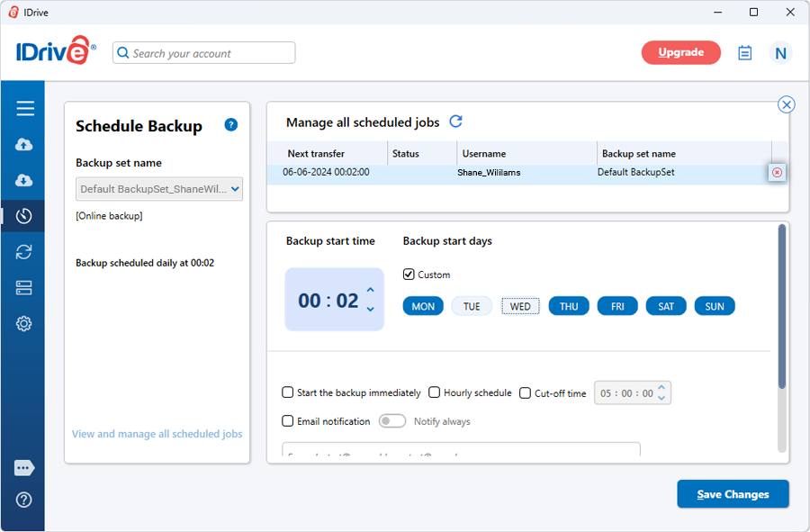Uncheck the Custom days checkbox
This screenshot has height=532, width=810.
(x=409, y=275)
